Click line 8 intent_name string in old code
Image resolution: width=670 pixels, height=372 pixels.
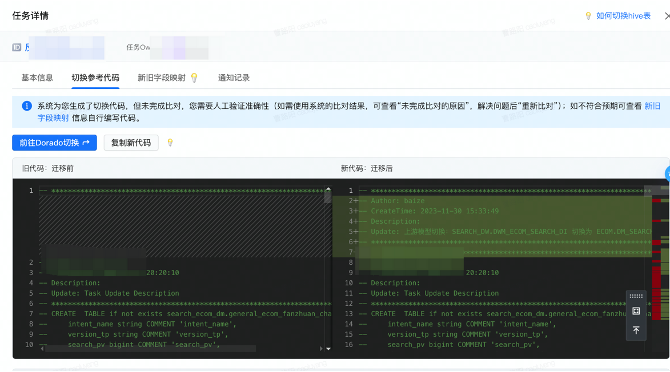click(152, 324)
